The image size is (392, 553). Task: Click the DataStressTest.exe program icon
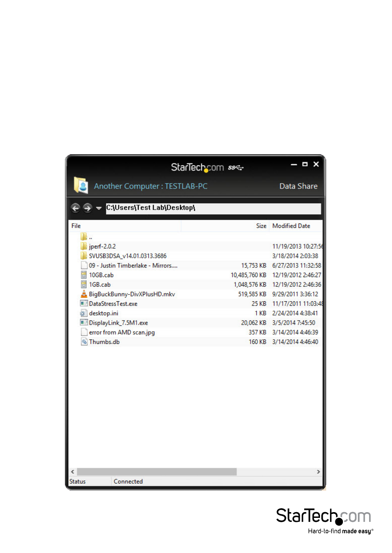tap(84, 304)
